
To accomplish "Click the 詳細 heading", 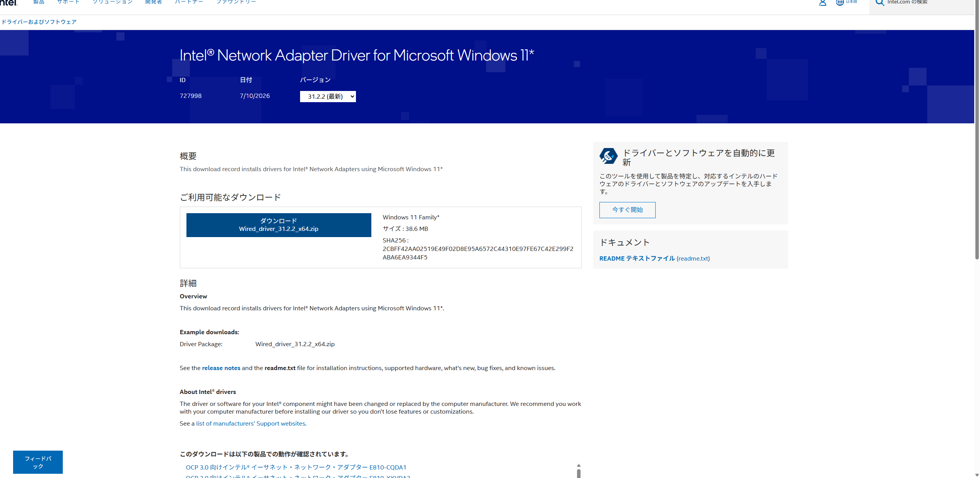I will pos(188,283).
